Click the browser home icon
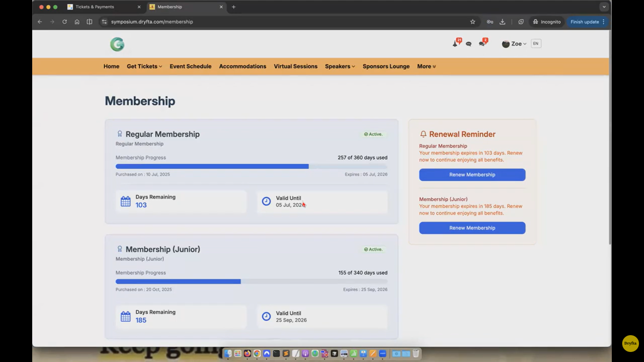 (x=77, y=22)
